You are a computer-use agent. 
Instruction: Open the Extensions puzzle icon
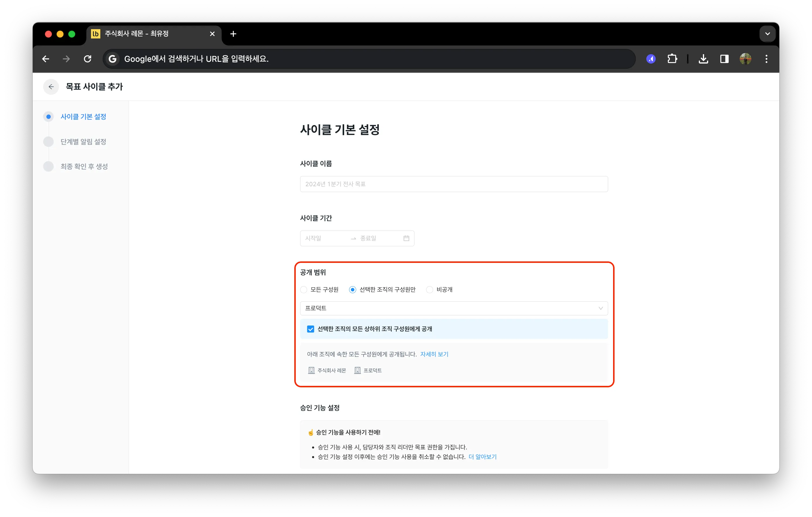tap(672, 59)
